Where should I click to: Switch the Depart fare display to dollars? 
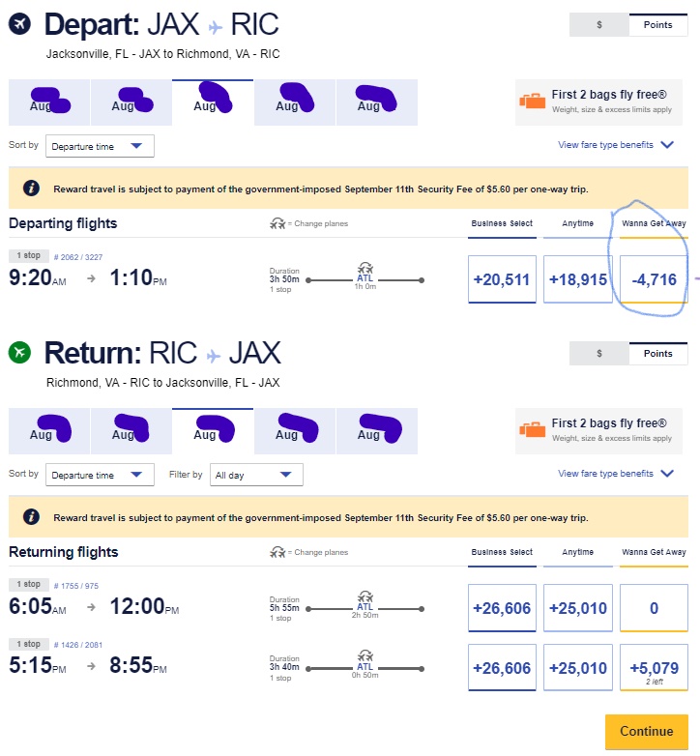click(x=598, y=25)
